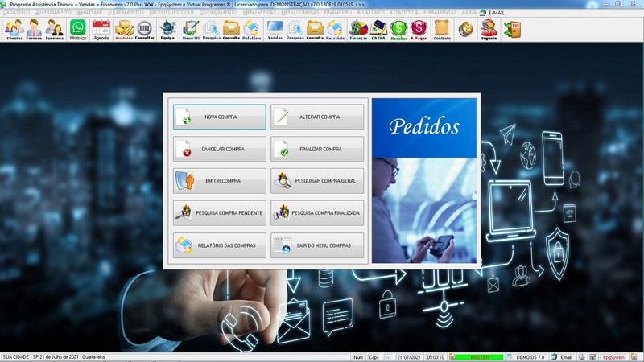Click Pesquisa icon next to Menu OS
Viewport: 644px width, 362px height.
[x=211, y=30]
